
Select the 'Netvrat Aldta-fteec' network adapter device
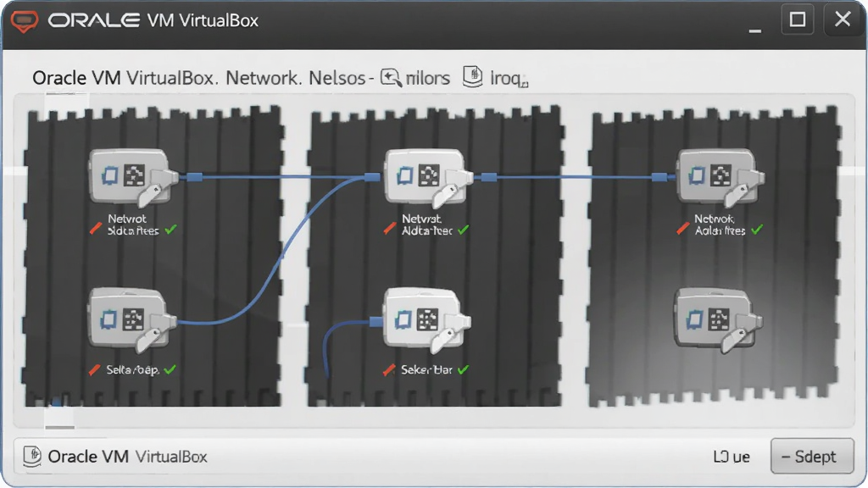429,176
